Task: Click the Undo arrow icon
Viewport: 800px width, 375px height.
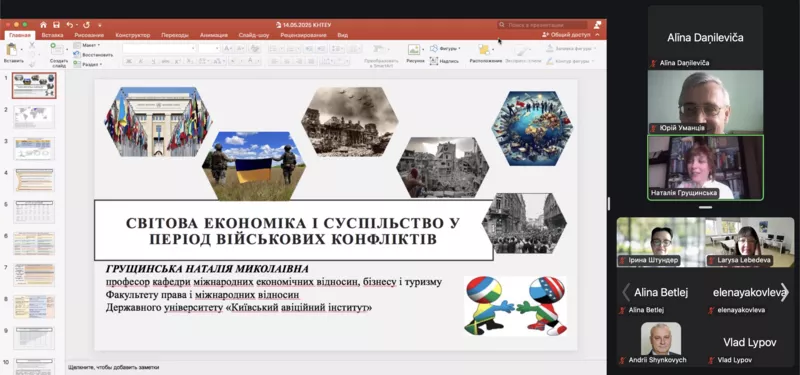Action: click(69, 24)
